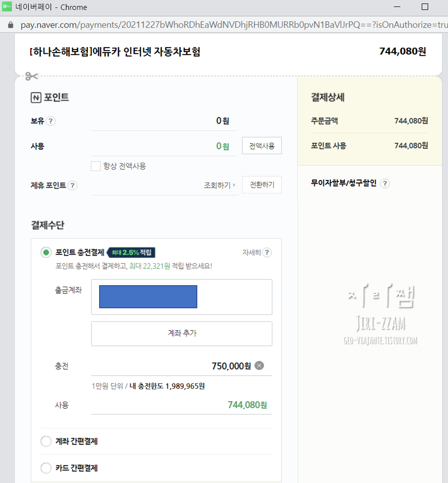Screen dimensions: 448x483
Task: Select 카드 간편결제 radio button
Action: coord(46,468)
